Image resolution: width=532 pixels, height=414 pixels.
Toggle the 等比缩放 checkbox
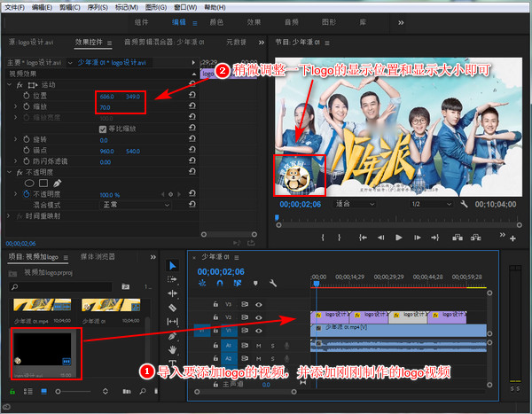click(x=103, y=129)
